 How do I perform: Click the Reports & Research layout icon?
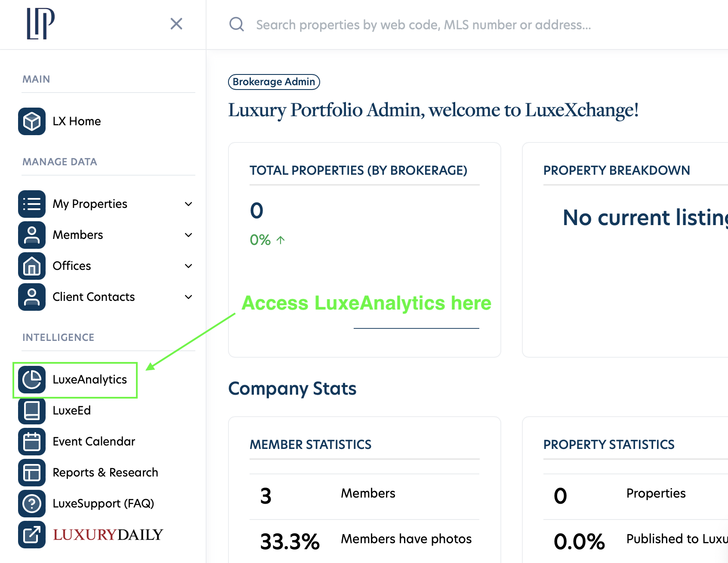point(32,473)
